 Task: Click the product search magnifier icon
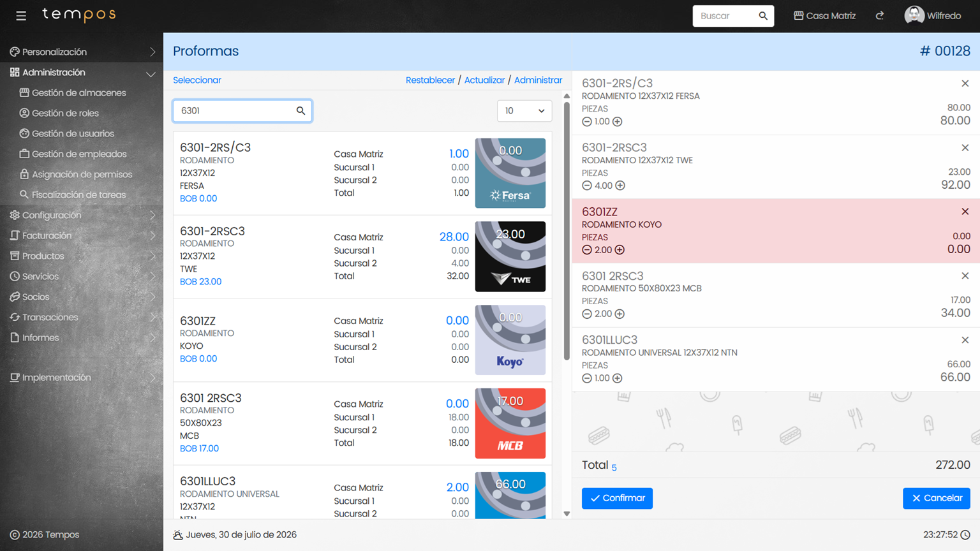[301, 111]
